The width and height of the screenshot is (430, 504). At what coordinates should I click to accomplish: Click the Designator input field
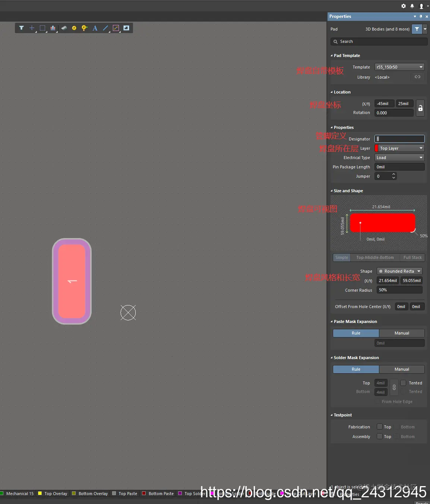(x=399, y=139)
